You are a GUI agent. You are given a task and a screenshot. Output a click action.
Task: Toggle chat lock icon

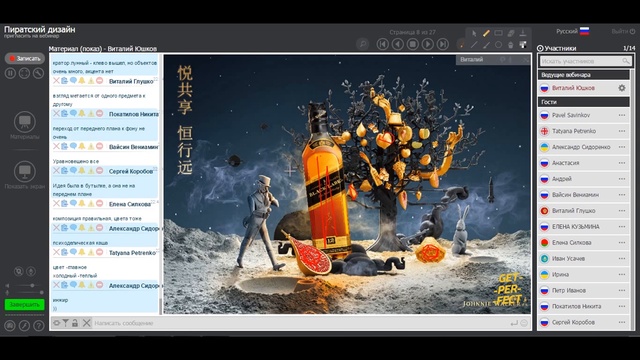[x=75, y=323]
